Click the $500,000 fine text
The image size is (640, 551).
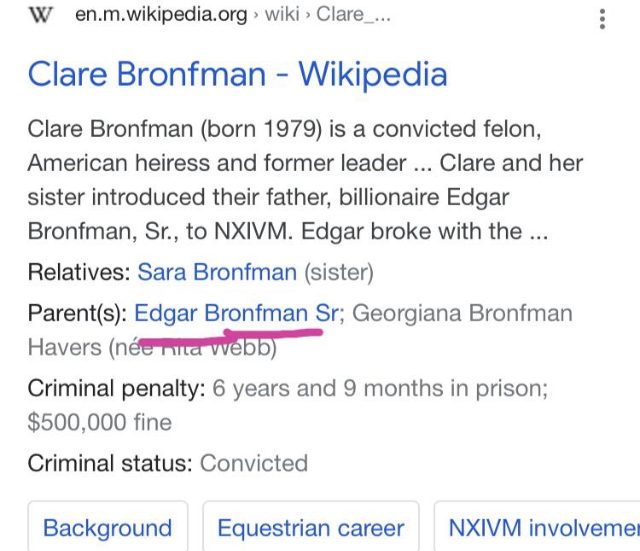point(100,422)
